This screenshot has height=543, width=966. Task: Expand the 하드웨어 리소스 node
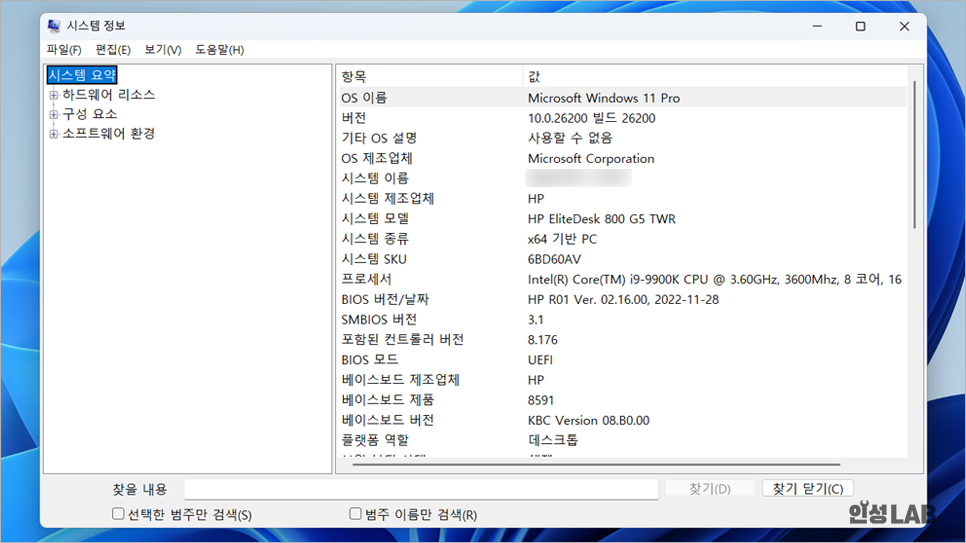[54, 95]
